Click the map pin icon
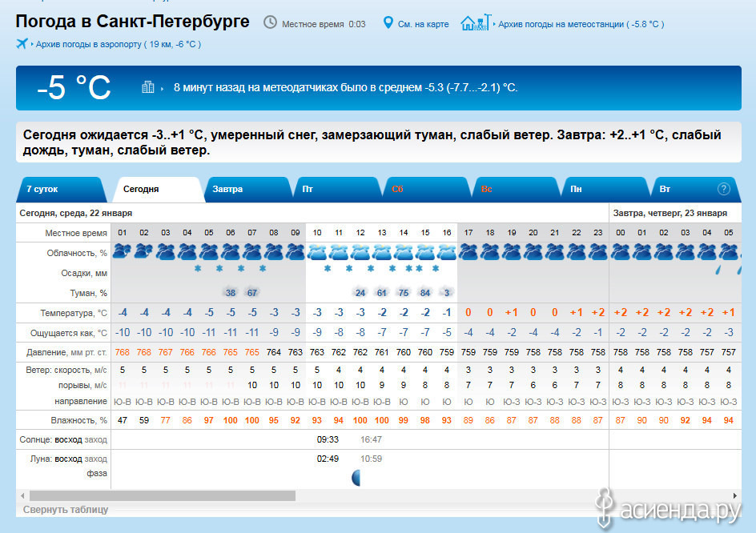Screen dimensions: 756x533 [x=388, y=22]
